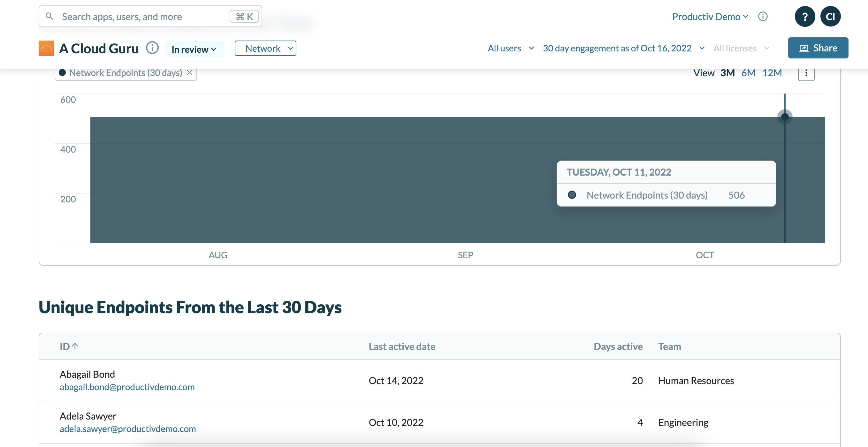The width and height of the screenshot is (868, 447).
Task: Open chart options via the kebab menu icon
Action: click(x=806, y=73)
